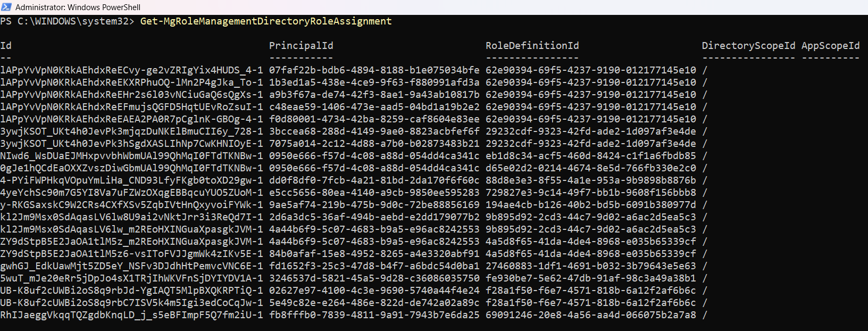Click role definition ID starting with 69091246

click(x=590, y=315)
